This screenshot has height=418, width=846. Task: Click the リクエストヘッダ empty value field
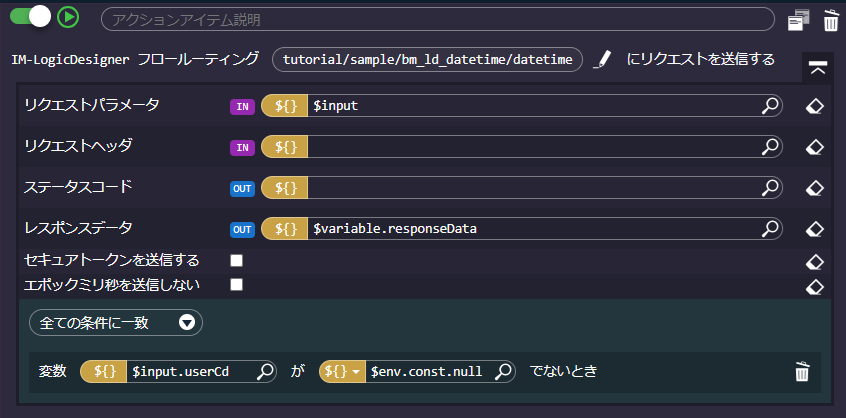(x=533, y=146)
